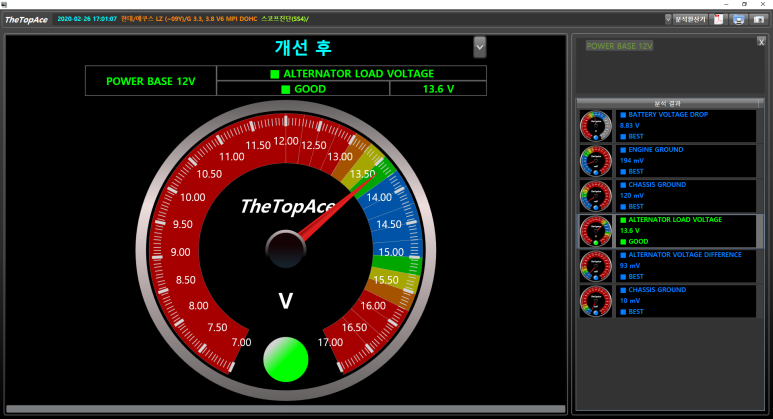Select the ENGINE GROUND gauge thumbnail
The height and width of the screenshot is (419, 773).
596,161
